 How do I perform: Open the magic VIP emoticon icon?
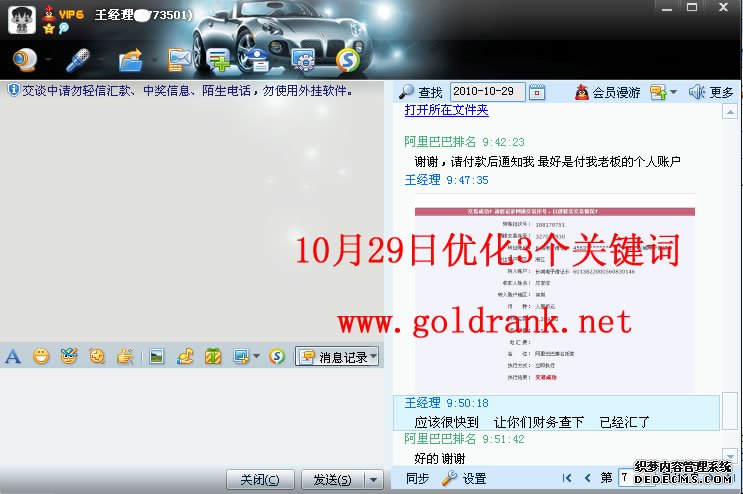(69, 356)
